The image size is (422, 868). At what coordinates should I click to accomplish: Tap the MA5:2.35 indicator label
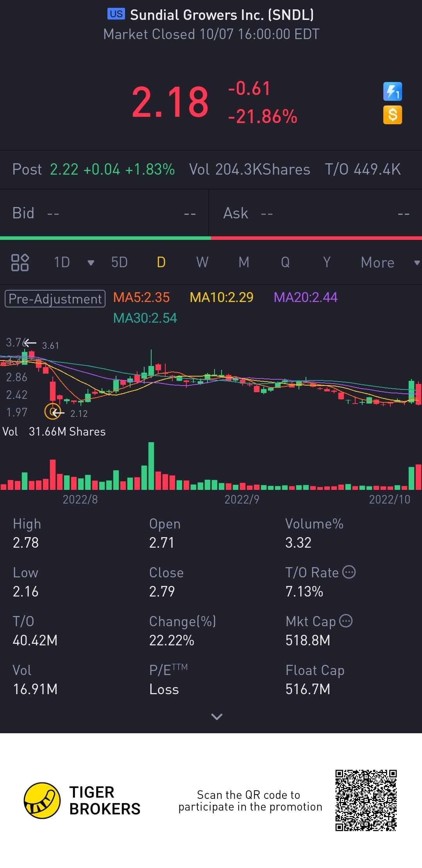coord(141,298)
